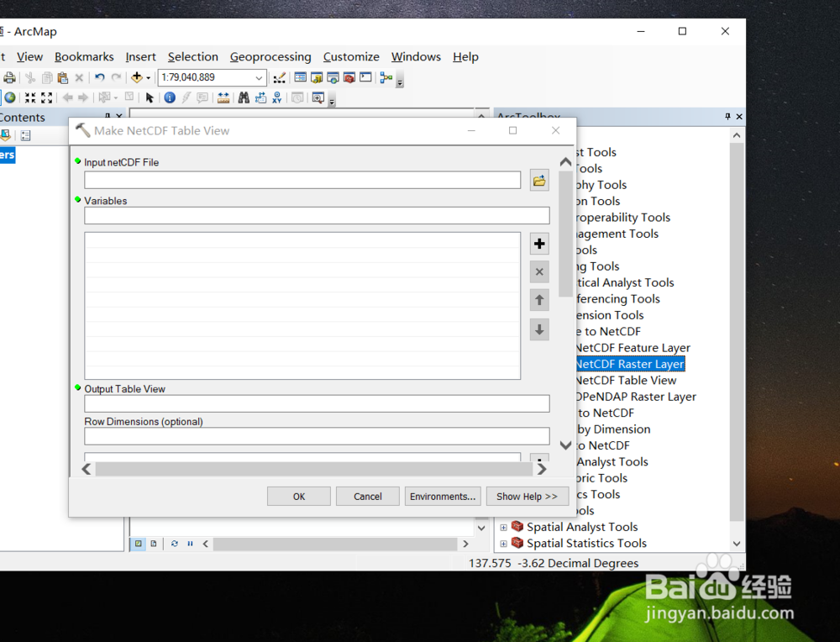Add a variable with the plus button
The height and width of the screenshot is (642, 840).
(x=539, y=244)
